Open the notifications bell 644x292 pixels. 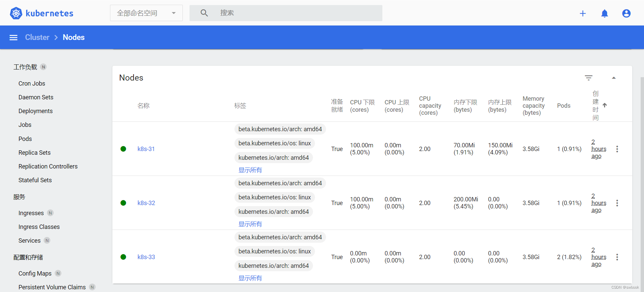(604, 13)
